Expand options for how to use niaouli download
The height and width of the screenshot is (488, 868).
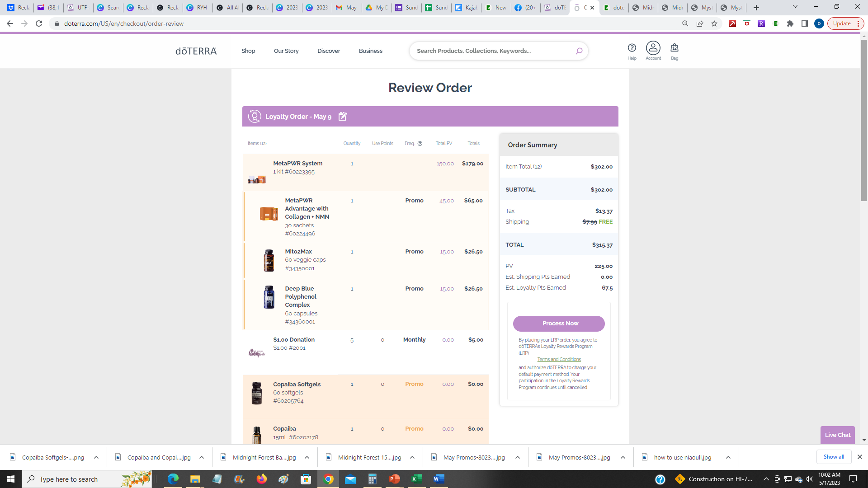[728, 457]
